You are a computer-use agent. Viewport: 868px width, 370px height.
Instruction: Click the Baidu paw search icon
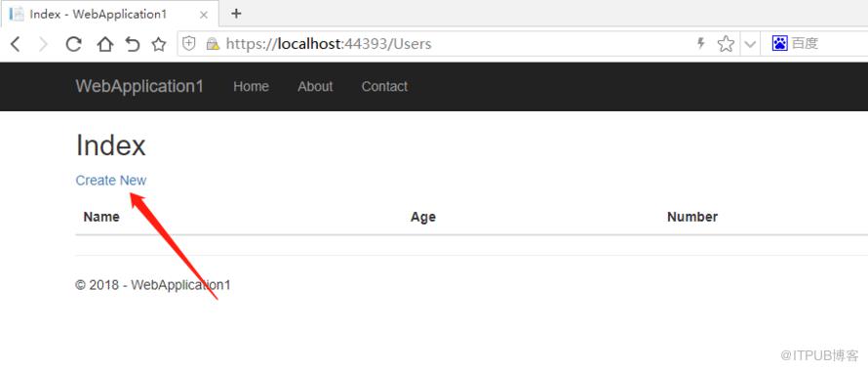click(x=779, y=43)
